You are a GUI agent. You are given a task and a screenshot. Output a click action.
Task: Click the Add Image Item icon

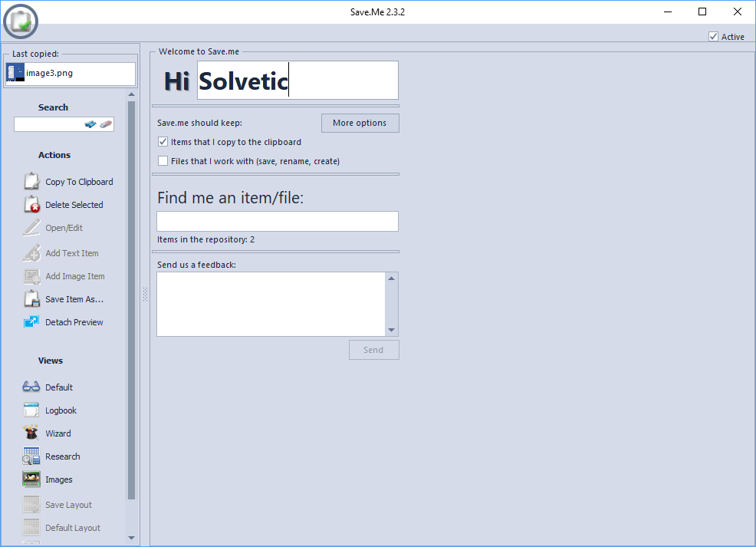click(x=32, y=276)
